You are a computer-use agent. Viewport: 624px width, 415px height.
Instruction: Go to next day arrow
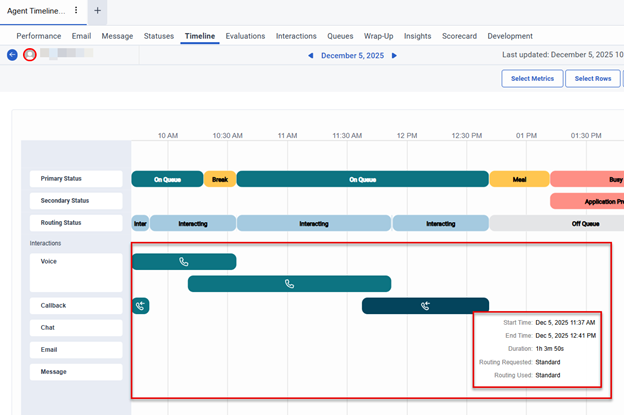[x=394, y=56]
